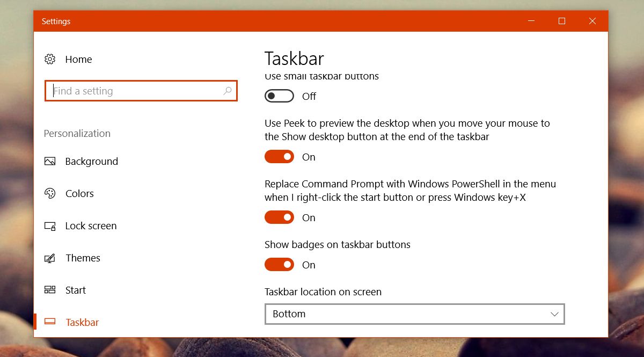The width and height of the screenshot is (644, 357).
Task: Navigate to the Start settings
Action: point(75,290)
